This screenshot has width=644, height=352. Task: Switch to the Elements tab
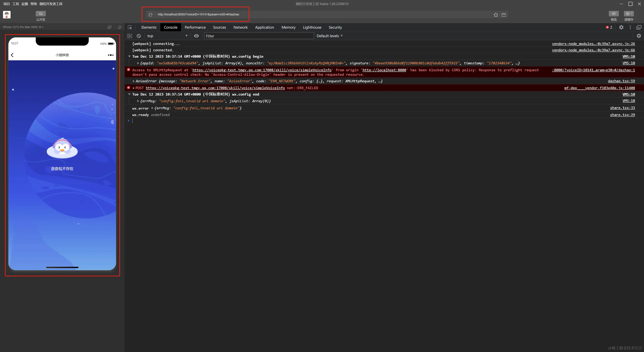(x=149, y=27)
